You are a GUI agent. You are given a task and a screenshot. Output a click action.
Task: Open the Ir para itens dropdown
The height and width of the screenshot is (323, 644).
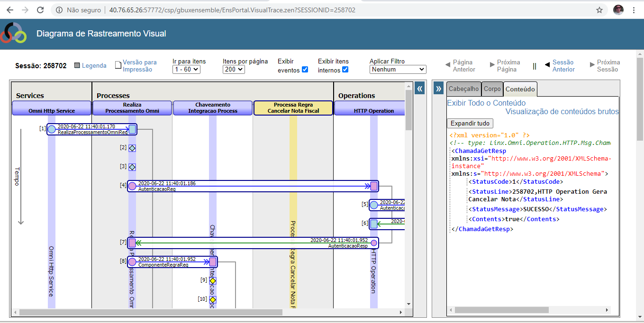coord(186,70)
